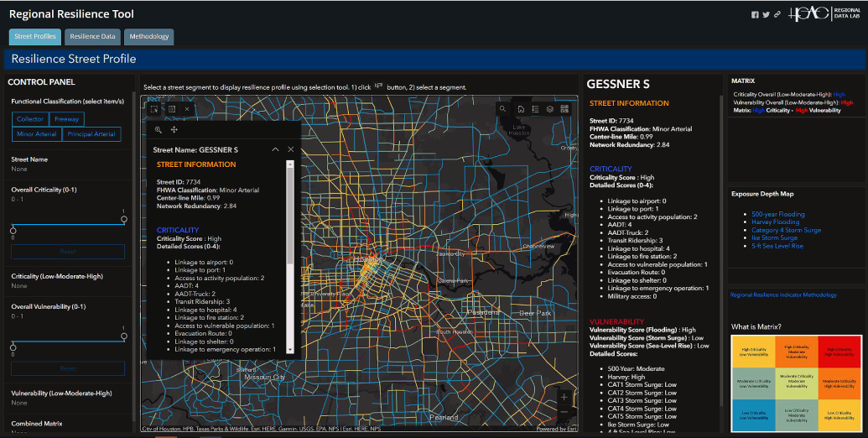Toggle the Freeway classification filter
The width and height of the screenshot is (868, 438).
click(x=67, y=119)
